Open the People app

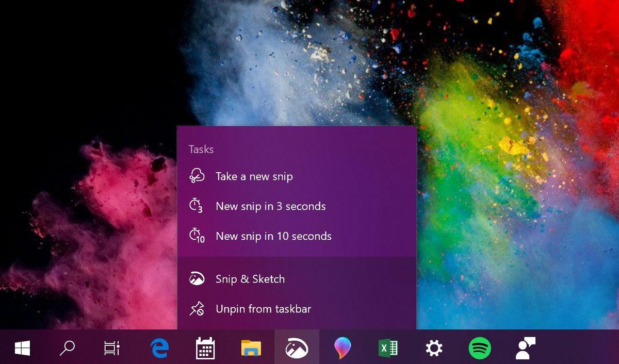pyautogui.click(x=525, y=348)
